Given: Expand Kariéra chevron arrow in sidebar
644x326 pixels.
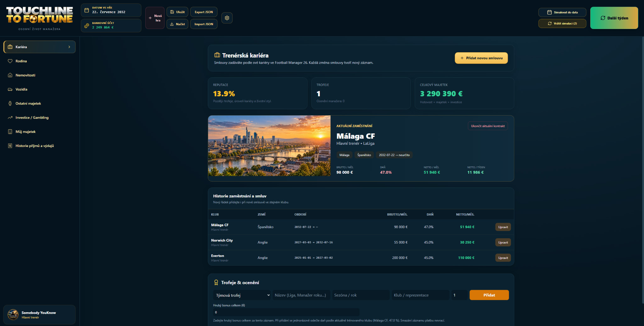Looking at the screenshot, I should tap(69, 47).
